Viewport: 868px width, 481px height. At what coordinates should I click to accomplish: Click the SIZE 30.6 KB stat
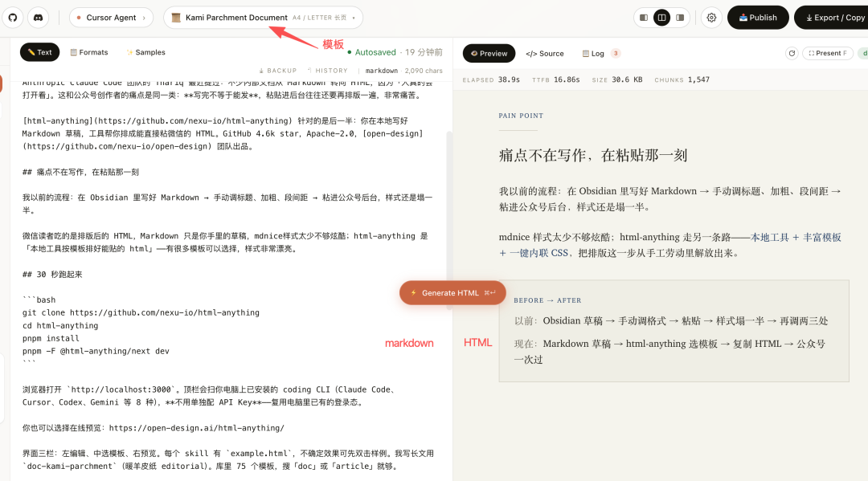pyautogui.click(x=617, y=79)
